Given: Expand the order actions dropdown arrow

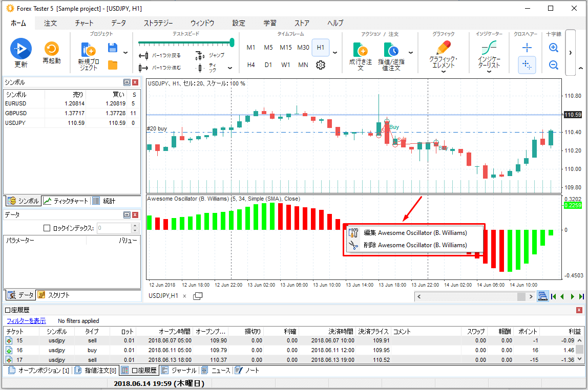Looking at the screenshot, I should click(410, 52).
